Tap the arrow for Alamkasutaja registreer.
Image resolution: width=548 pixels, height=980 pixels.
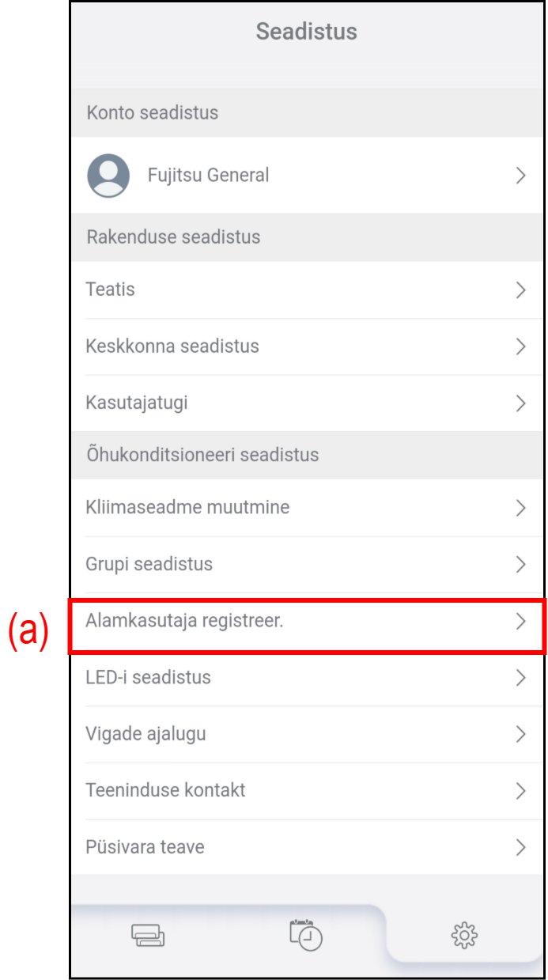pos(520,622)
